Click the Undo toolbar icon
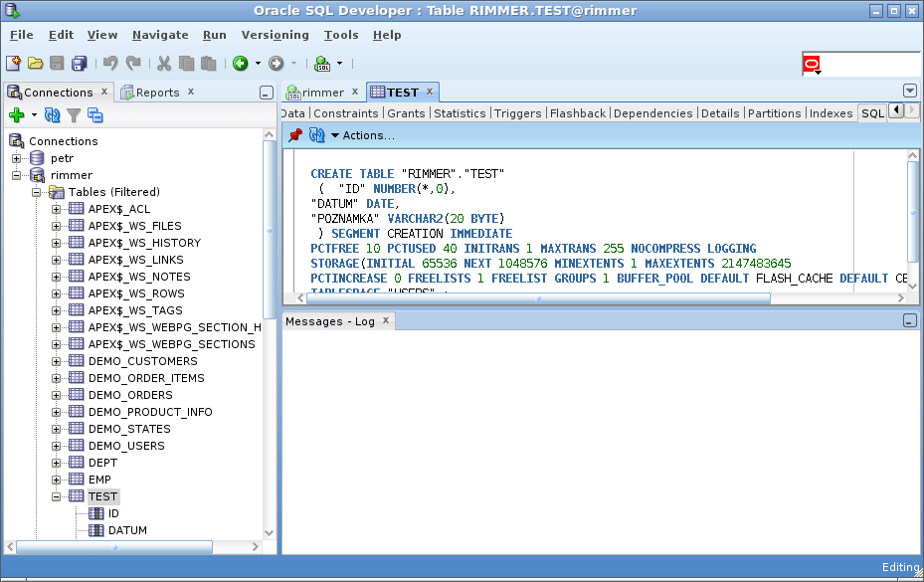 109,63
